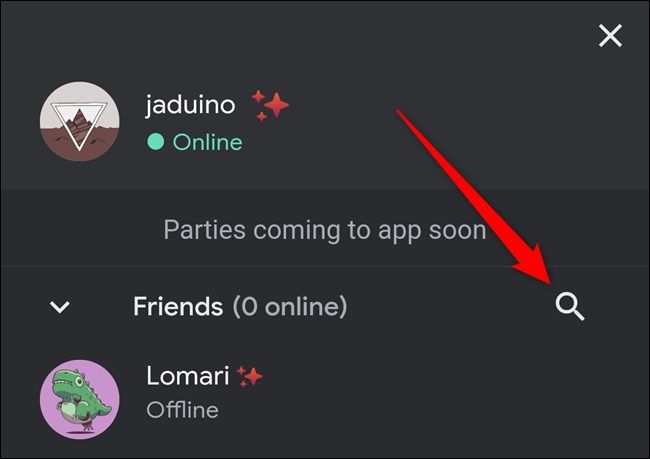Change the Online status text
The height and width of the screenshot is (459, 650).
click(x=208, y=142)
